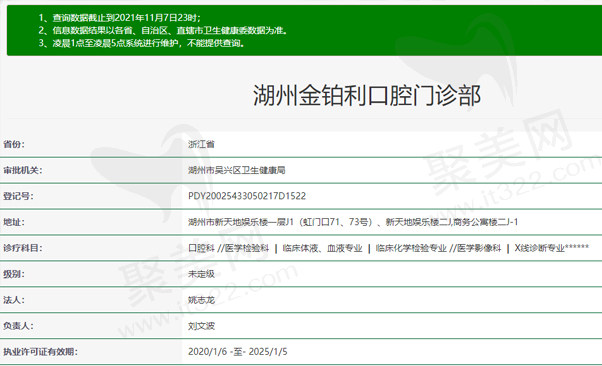Select registration number PDY20025433050217D1522

click(x=247, y=196)
